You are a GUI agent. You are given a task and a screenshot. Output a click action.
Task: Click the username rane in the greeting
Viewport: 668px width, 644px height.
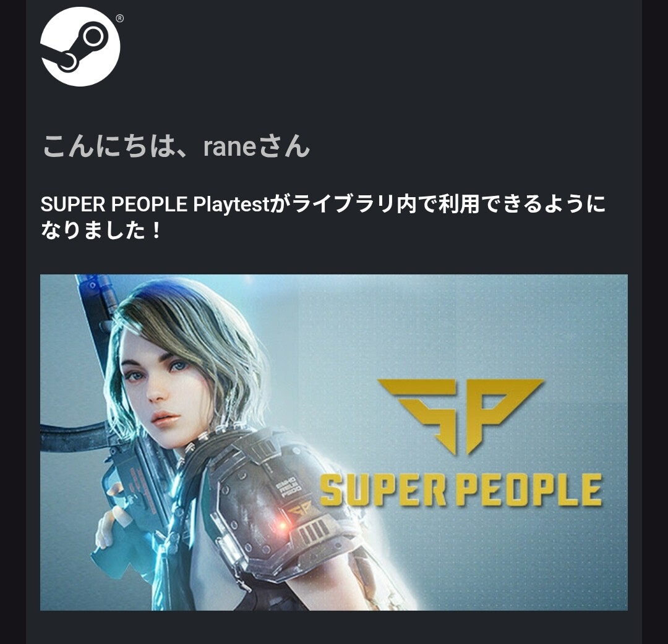tap(229, 147)
